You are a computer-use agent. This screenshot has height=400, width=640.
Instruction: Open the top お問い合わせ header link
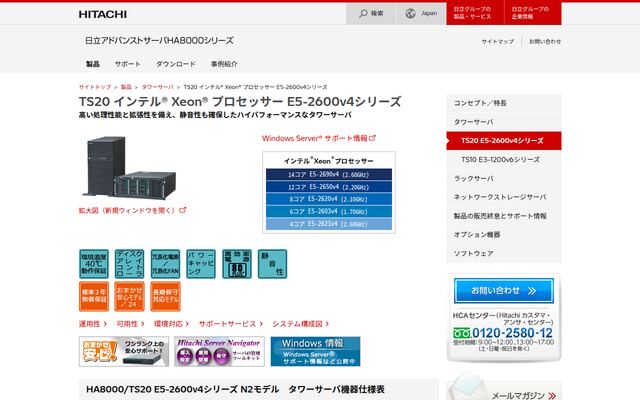(x=545, y=42)
